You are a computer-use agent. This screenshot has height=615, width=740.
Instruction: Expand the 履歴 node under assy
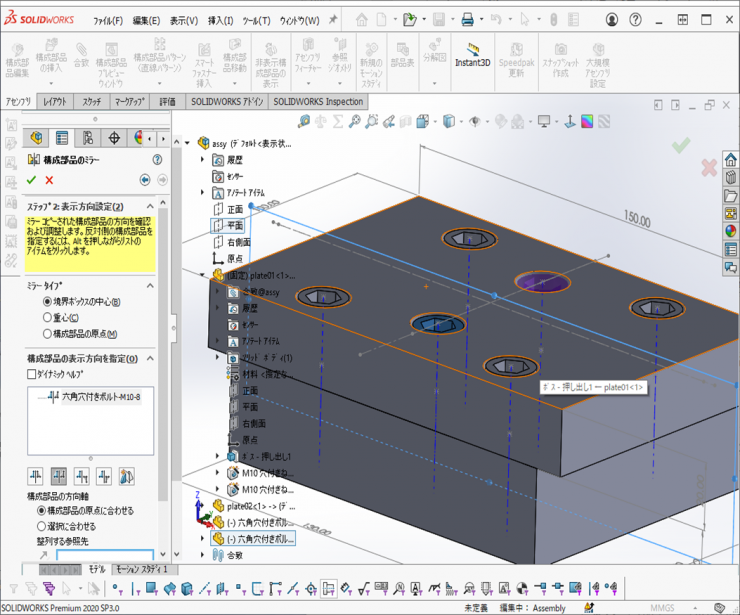pyautogui.click(x=203, y=159)
